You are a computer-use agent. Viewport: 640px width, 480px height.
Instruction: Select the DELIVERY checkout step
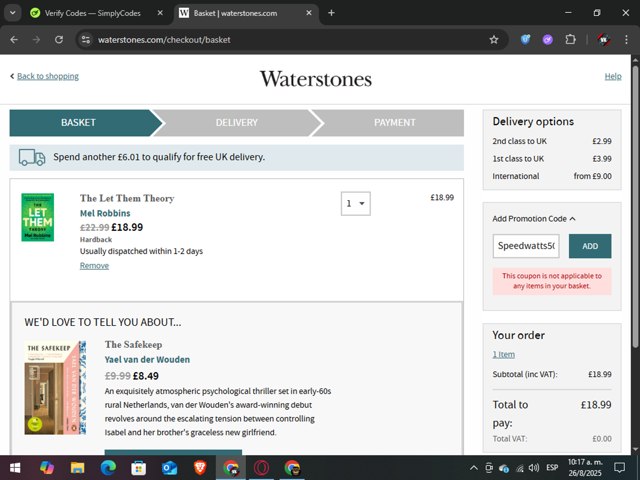point(236,122)
